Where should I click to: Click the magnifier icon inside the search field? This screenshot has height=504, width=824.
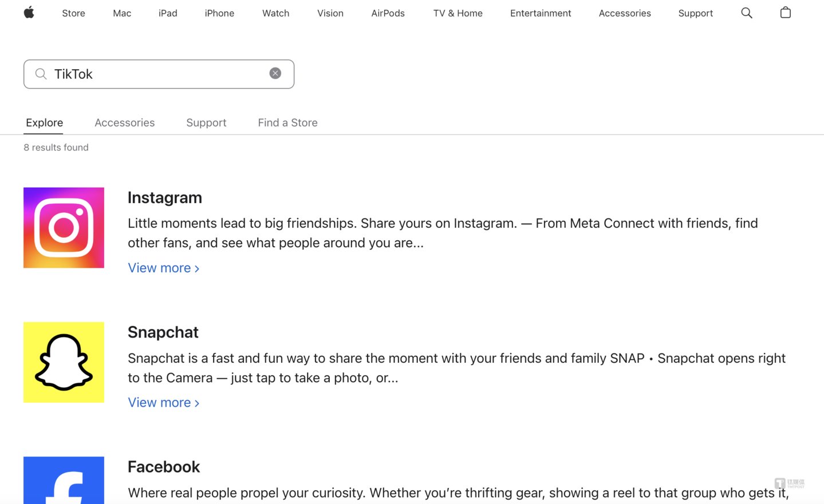coord(41,74)
